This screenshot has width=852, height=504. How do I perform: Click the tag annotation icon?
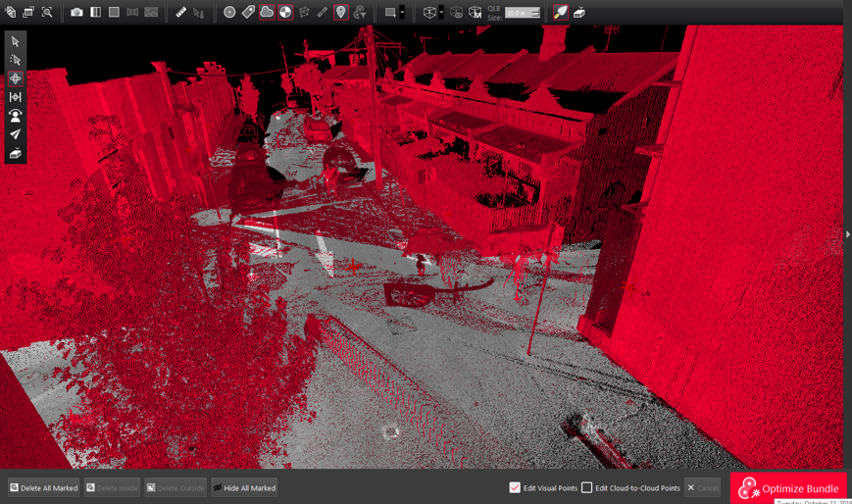248,13
